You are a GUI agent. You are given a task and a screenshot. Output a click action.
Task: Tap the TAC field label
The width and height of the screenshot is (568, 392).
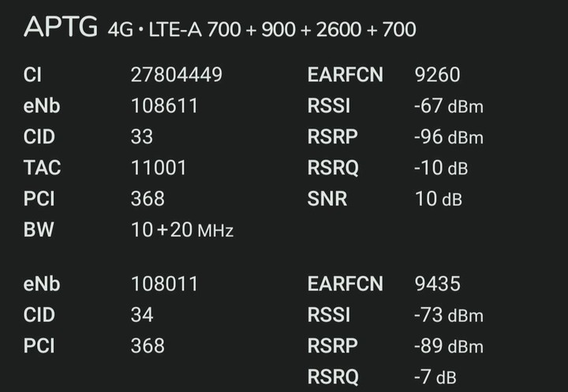tap(42, 167)
